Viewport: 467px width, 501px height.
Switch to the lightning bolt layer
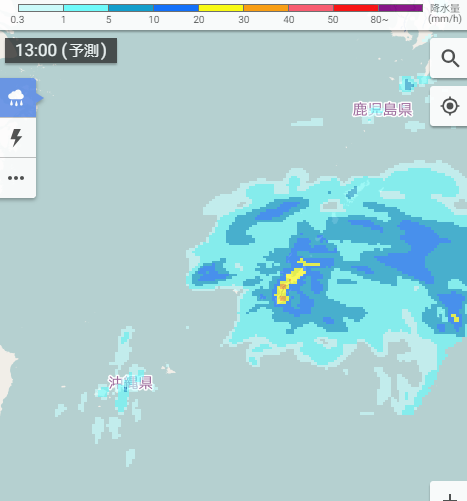coord(16,138)
